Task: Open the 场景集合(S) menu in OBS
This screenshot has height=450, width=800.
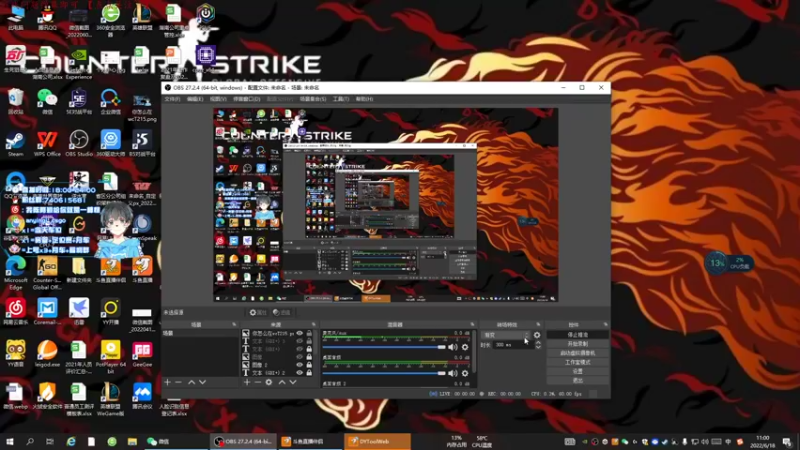Action: 313,99
